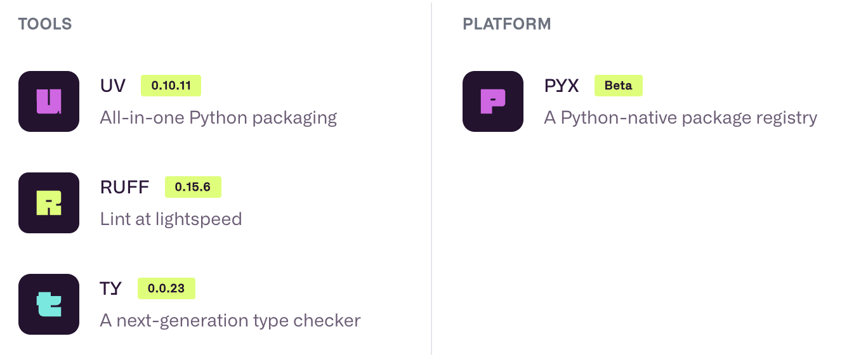Open the RUFF product title link
Viewport: 868px width, 355px height.
click(x=125, y=187)
